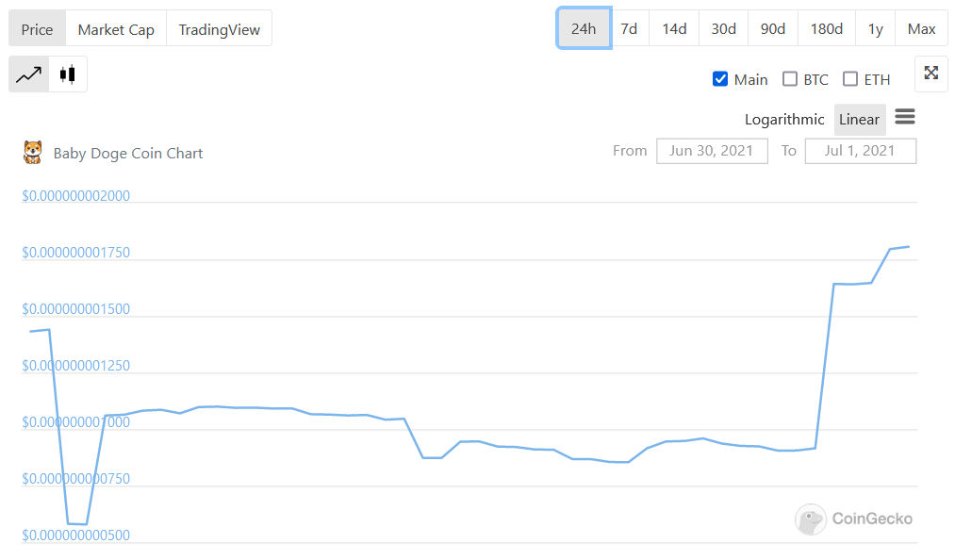Image resolution: width=955 pixels, height=560 pixels.
Task: Uncheck the Main currency checkbox
Action: click(719, 79)
